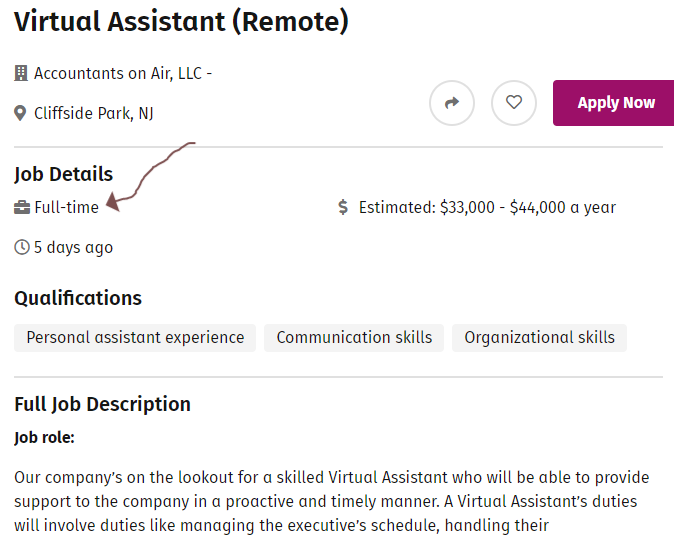Image resolution: width=674 pixels, height=535 pixels.
Task: Select the Organizational skills tag
Action: (x=539, y=338)
